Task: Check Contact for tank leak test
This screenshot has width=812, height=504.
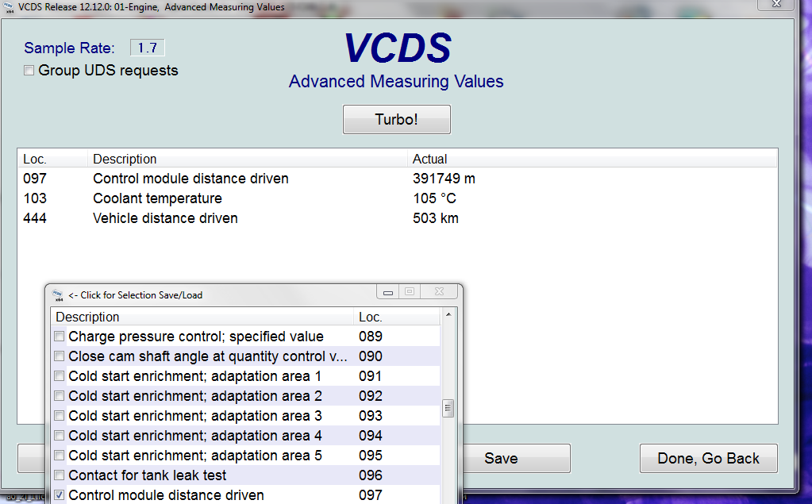Action: click(59, 475)
